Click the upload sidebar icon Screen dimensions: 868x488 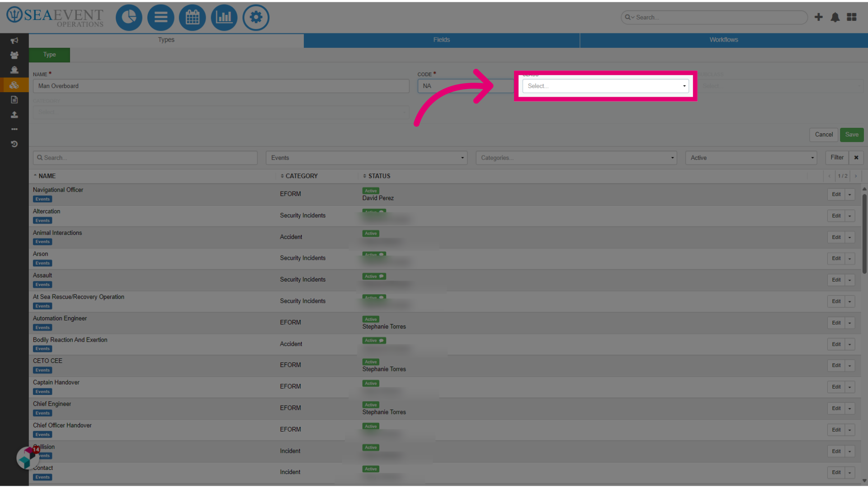(x=14, y=114)
